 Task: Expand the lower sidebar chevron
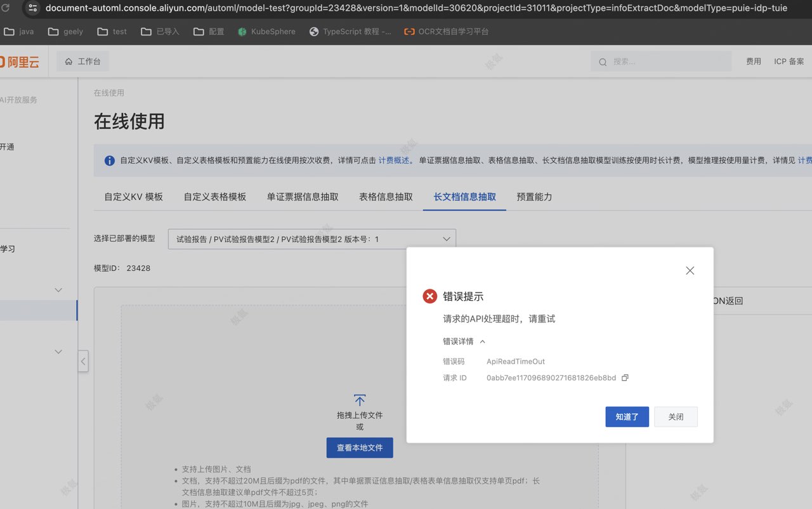coord(58,352)
